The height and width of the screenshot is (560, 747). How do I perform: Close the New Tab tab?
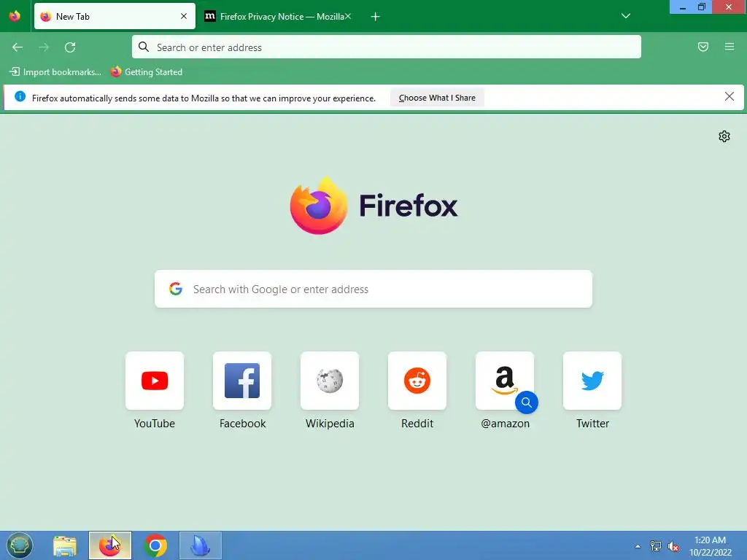184,16
